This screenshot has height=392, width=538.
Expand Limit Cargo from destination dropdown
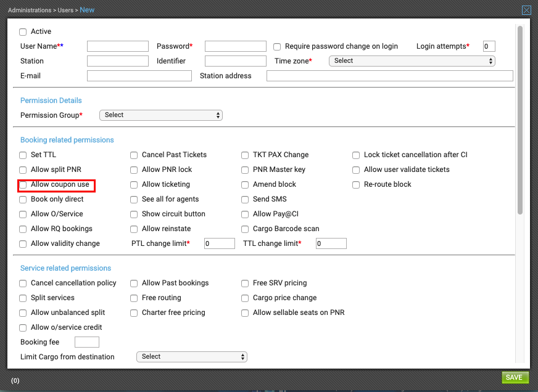click(x=192, y=357)
